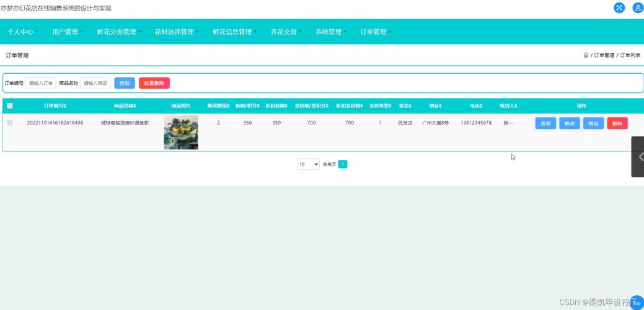The height and width of the screenshot is (310, 644).
Task: Open the 养花交流 dropdown menu
Action: pos(286,32)
